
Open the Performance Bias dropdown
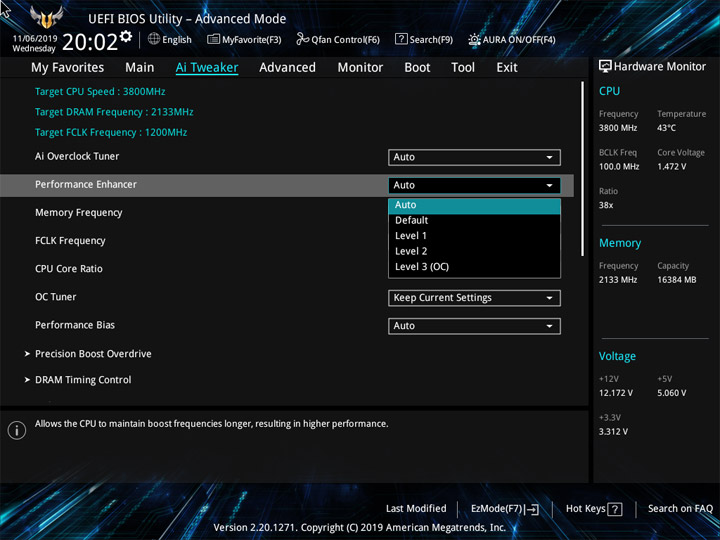(x=474, y=326)
